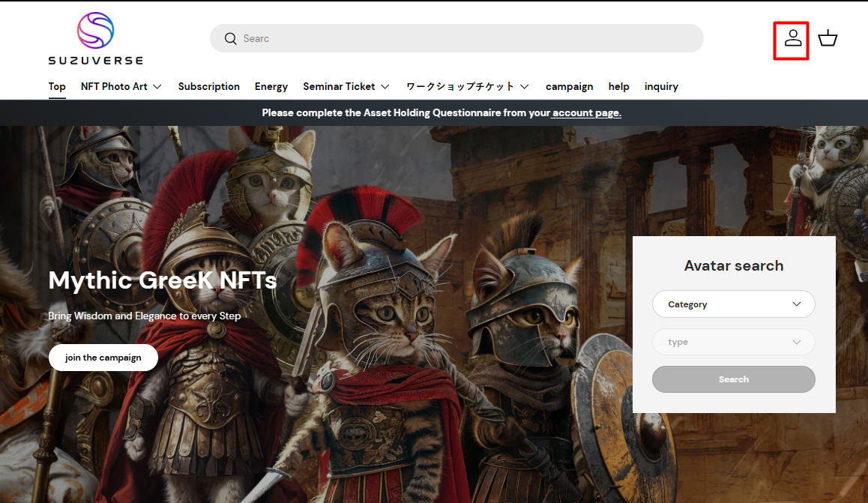The image size is (868, 503).
Task: Expand the ワークショップチケット menu
Action: 467,86
